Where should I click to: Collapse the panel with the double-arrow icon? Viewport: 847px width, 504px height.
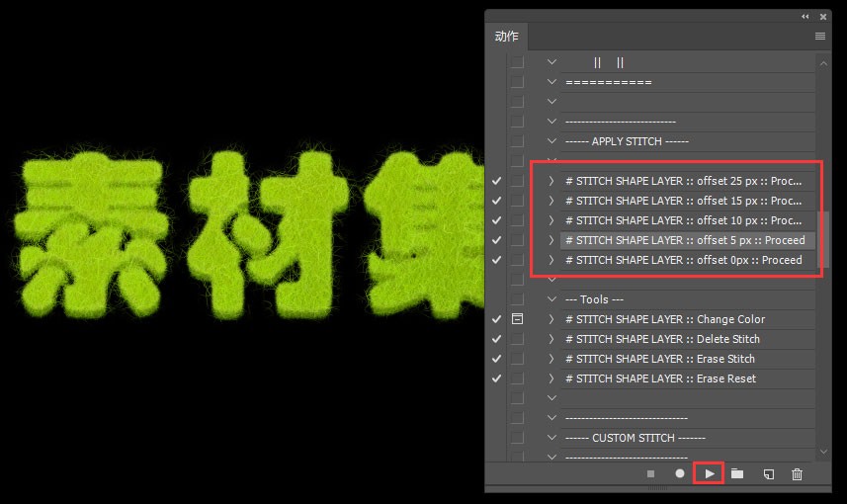pyautogui.click(x=805, y=17)
